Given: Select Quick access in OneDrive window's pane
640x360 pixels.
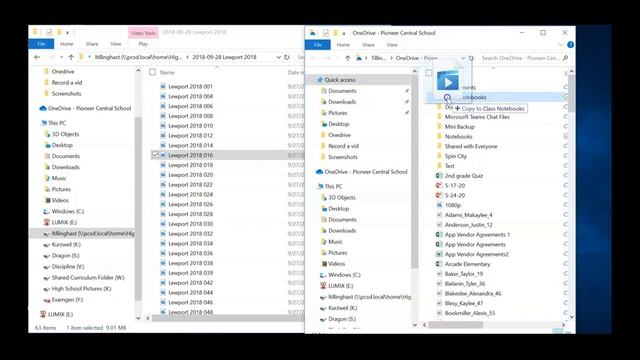Looking at the screenshot, I should pos(340,80).
